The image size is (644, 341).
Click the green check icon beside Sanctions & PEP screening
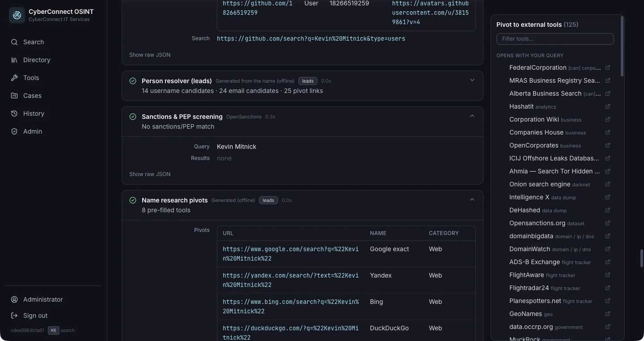click(133, 117)
